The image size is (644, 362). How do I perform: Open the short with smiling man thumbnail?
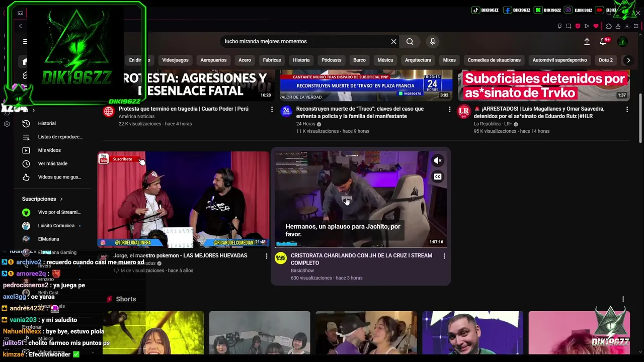[472, 332]
